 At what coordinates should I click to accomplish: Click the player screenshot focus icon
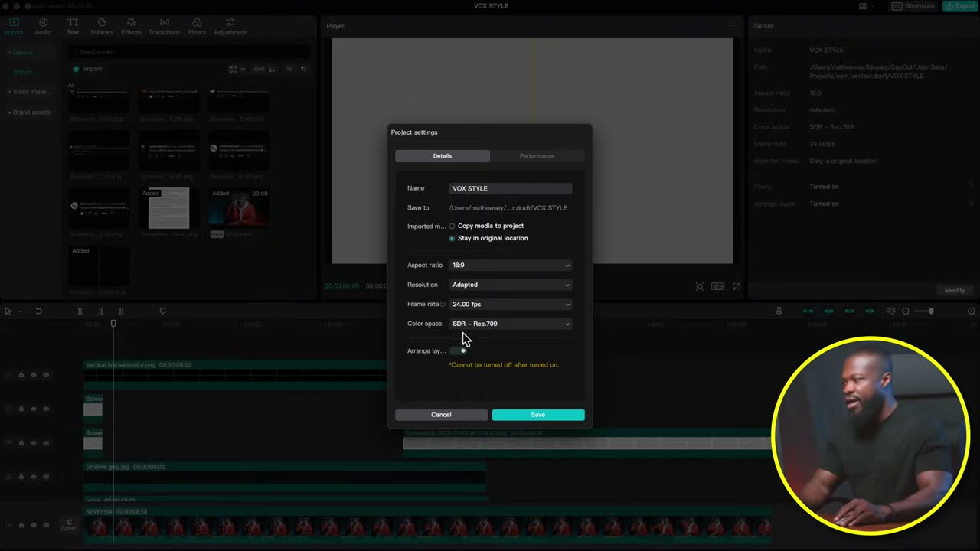pyautogui.click(x=700, y=286)
